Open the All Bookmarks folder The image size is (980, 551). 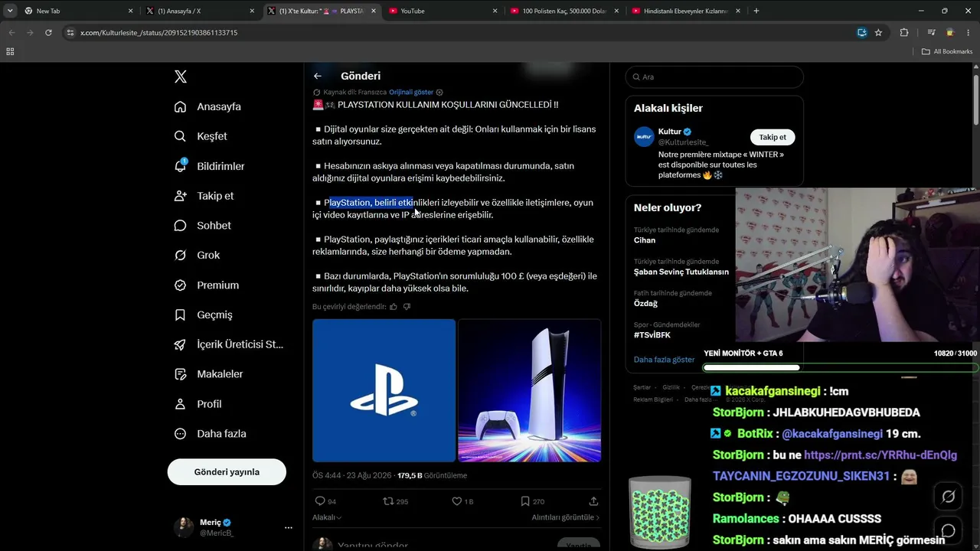click(947, 51)
